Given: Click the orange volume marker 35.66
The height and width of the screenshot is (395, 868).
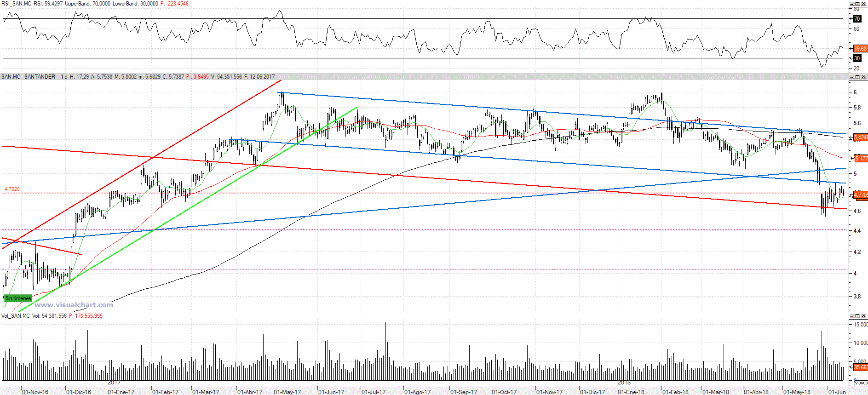Looking at the screenshot, I should pos(860,367).
